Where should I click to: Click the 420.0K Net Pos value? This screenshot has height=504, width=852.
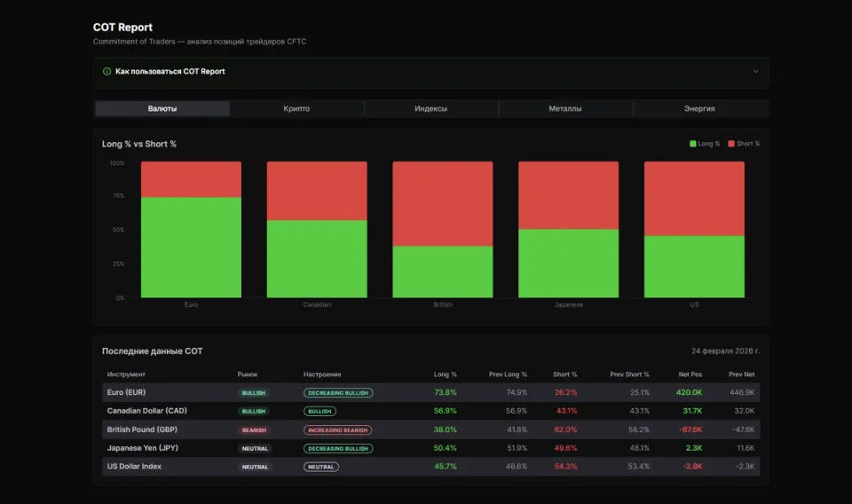coord(689,392)
